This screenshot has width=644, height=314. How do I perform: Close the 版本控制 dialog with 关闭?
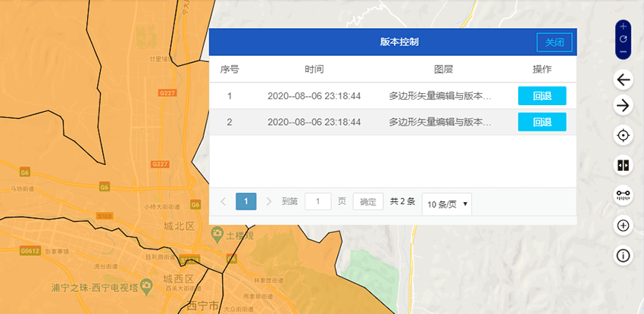coord(555,42)
